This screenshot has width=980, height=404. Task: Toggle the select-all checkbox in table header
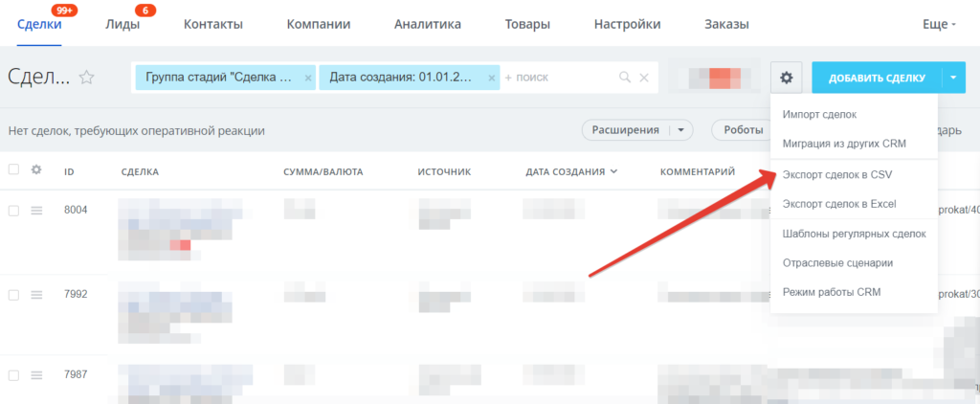click(x=13, y=170)
